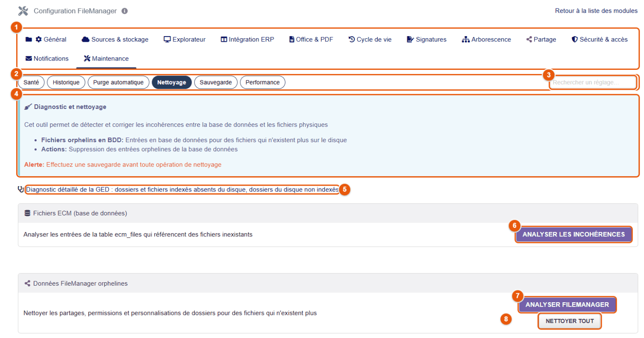The height and width of the screenshot is (338, 644).
Task: Follow Retour à la liste des modules link
Action: 596,11
